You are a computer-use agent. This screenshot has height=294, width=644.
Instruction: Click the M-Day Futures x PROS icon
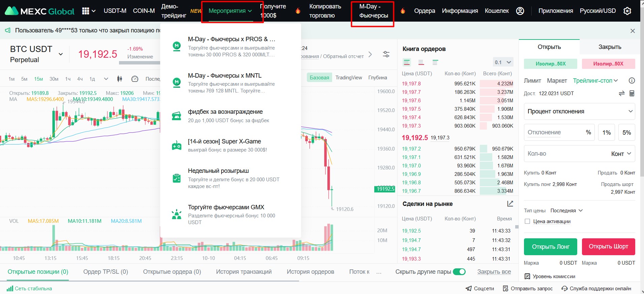tap(177, 46)
